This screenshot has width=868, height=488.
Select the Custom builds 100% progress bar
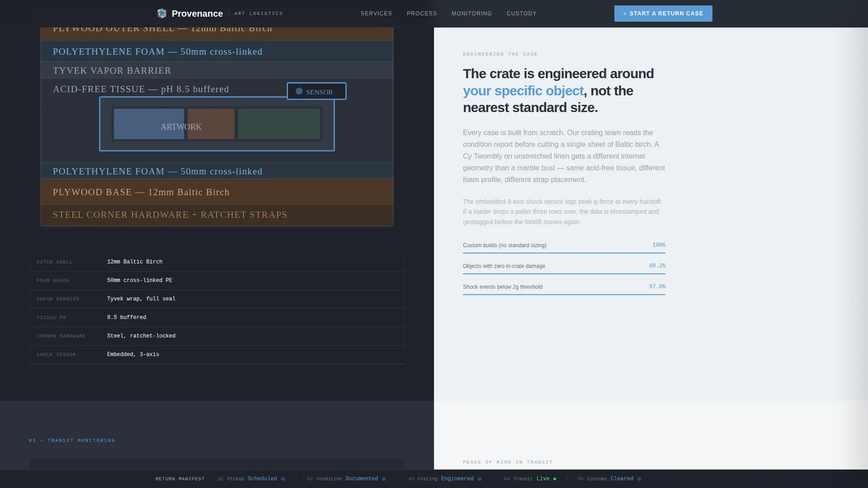click(564, 253)
